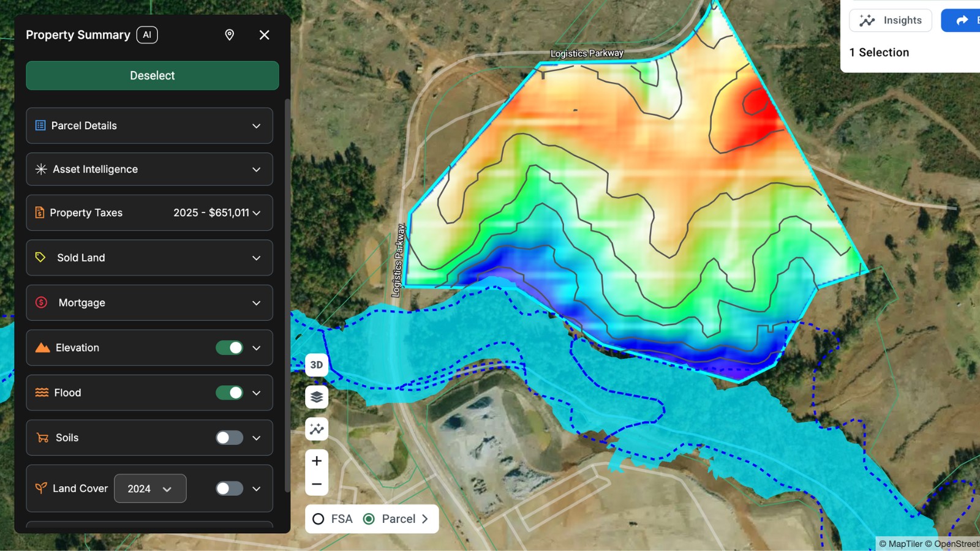Viewport: 980px width, 551px height.
Task: Switch the map to 3D view
Action: [x=316, y=365]
